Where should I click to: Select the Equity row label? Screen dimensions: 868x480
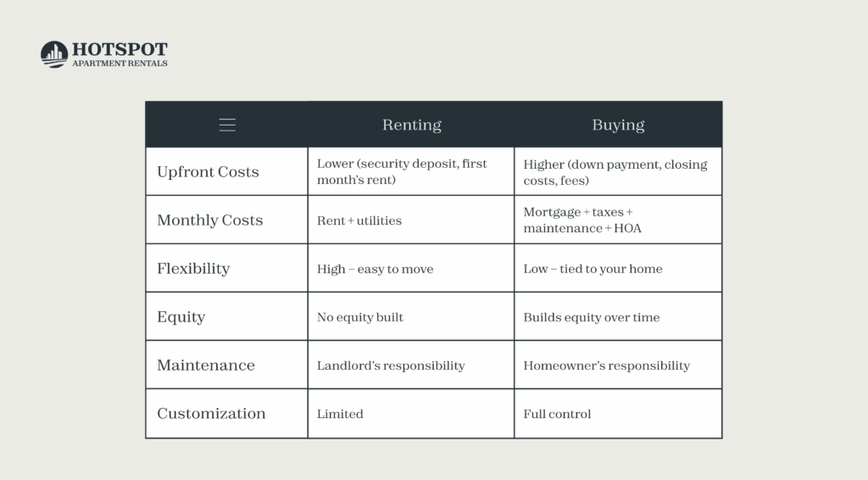[181, 316]
